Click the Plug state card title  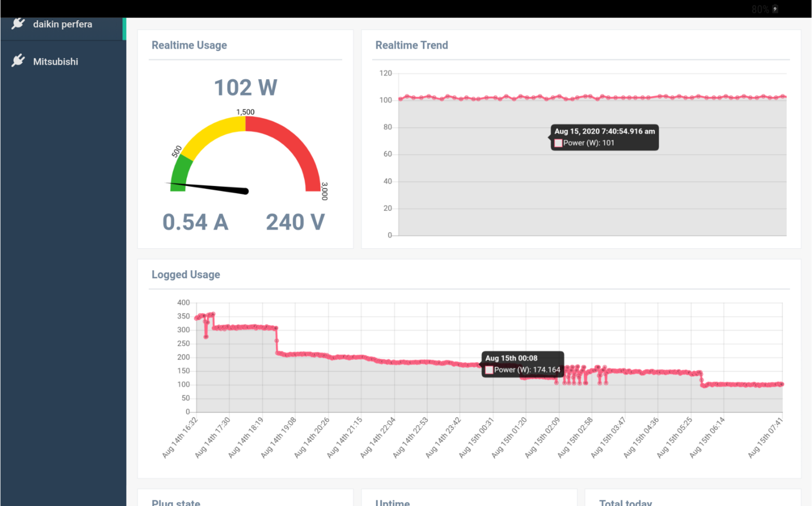(176, 502)
